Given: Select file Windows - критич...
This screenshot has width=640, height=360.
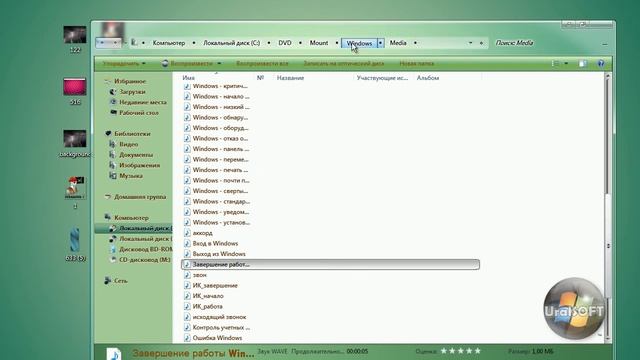Looking at the screenshot, I should pos(220,86).
